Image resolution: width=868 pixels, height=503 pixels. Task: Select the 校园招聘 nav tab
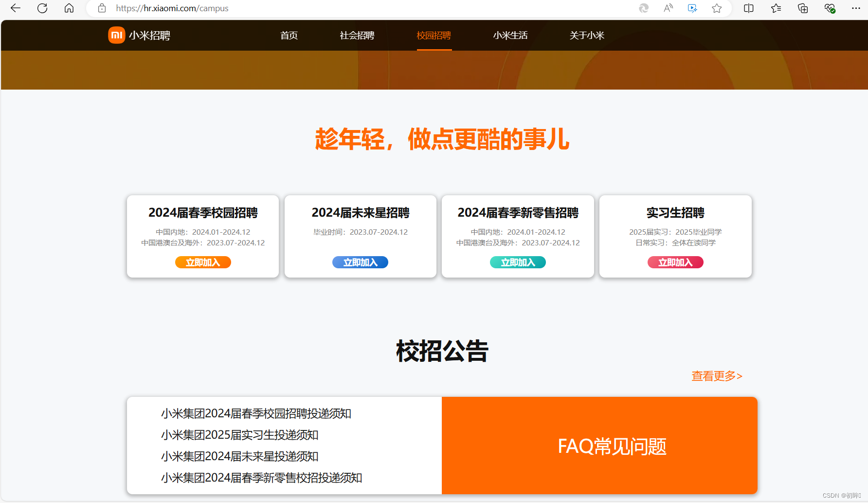click(434, 36)
